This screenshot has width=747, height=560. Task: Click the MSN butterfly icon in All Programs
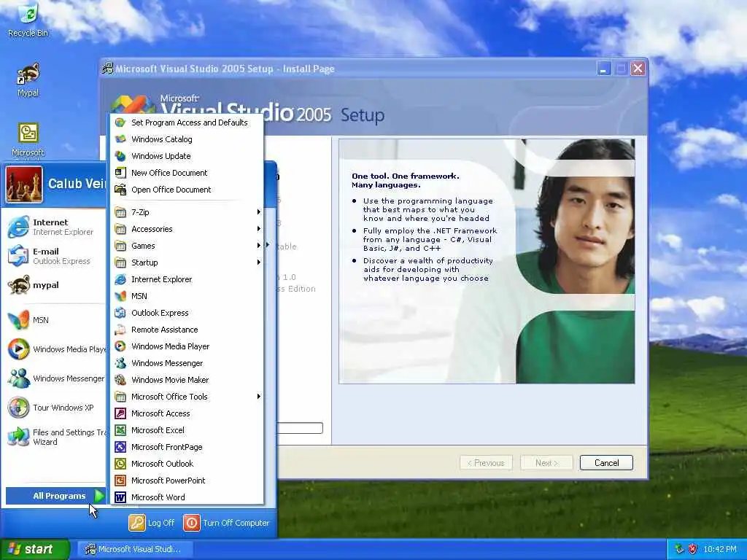click(x=120, y=296)
